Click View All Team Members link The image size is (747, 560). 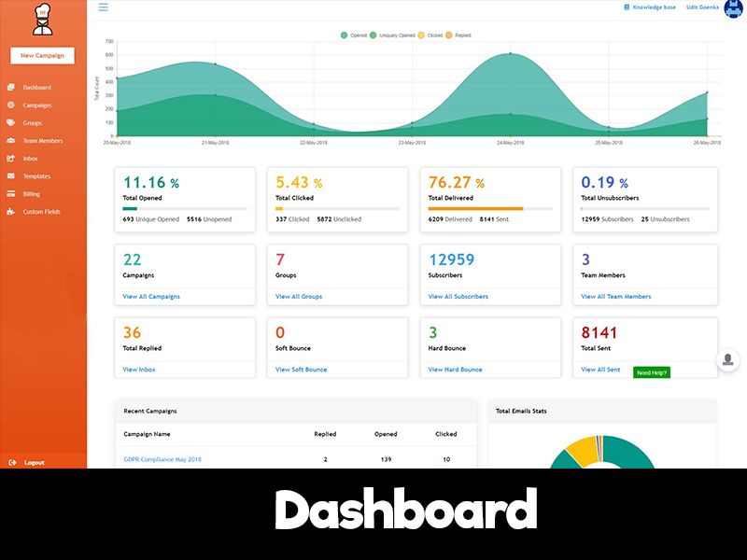[x=615, y=296]
